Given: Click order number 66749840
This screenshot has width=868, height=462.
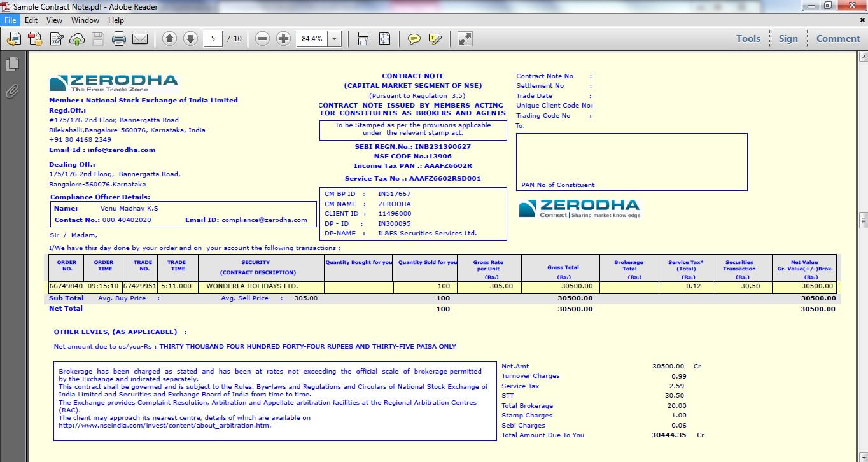Looking at the screenshot, I should pyautogui.click(x=66, y=286).
